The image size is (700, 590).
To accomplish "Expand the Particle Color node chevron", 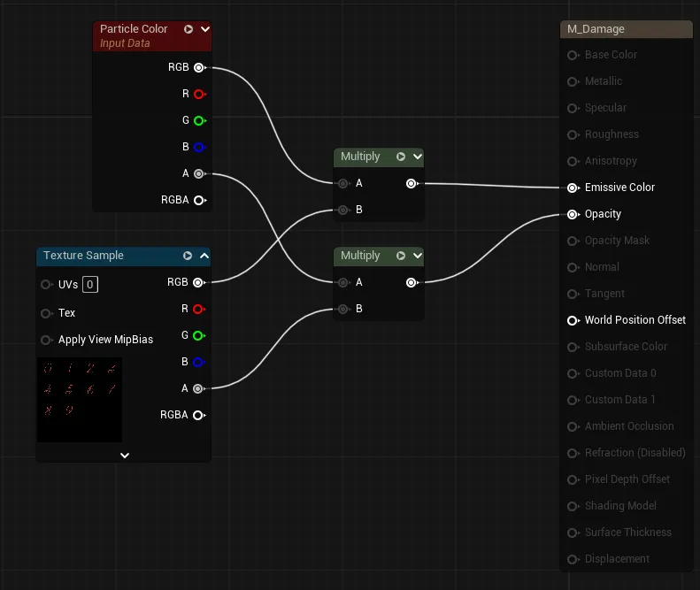I will coord(205,29).
